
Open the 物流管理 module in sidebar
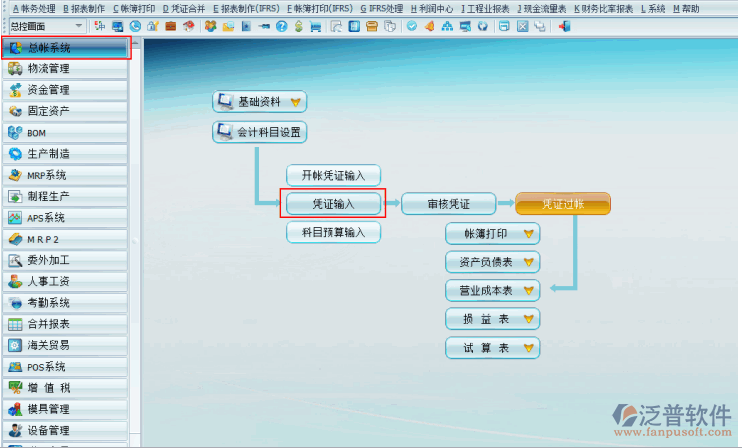point(65,69)
